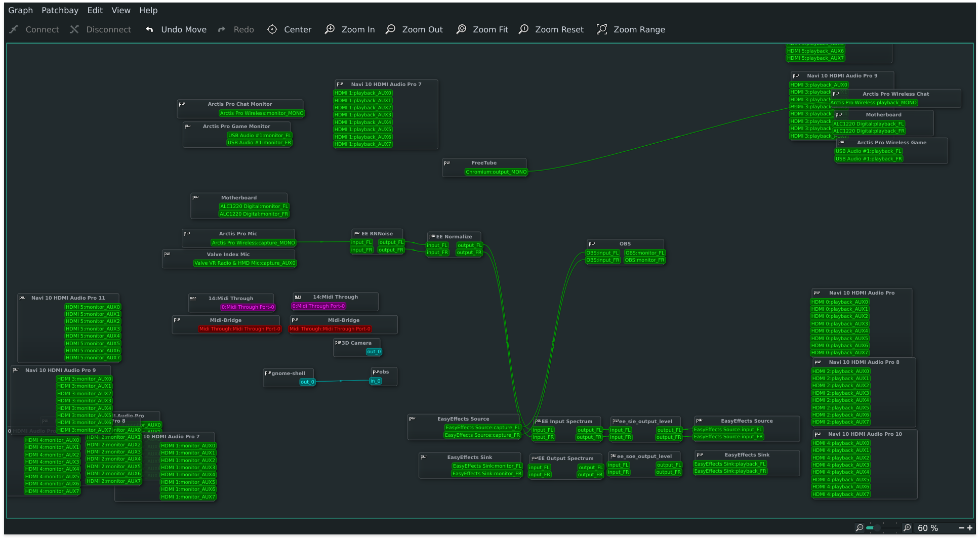Click the status bar zoom-out magnifier

click(x=860, y=528)
